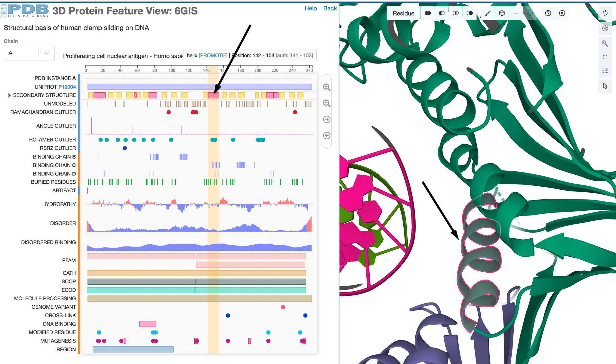This screenshot has height=364, width=616.
Task: Zoom out the feature view magnifier
Action: (x=327, y=103)
